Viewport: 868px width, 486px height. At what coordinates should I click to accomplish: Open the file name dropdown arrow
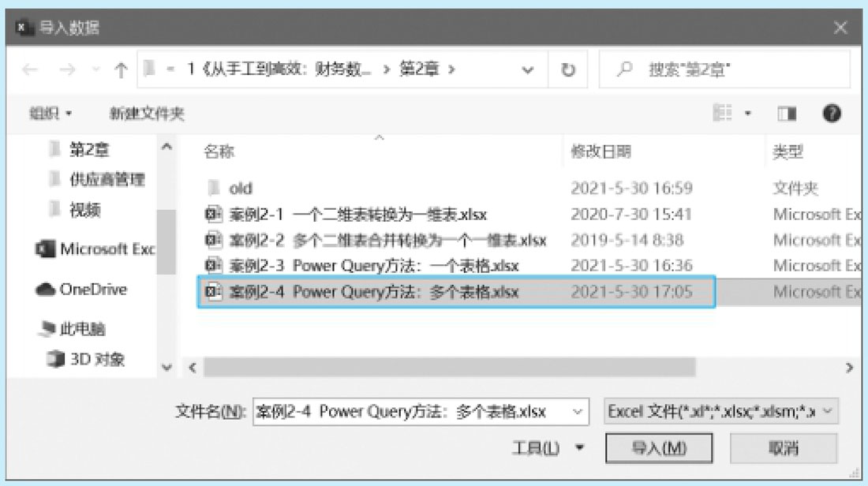pyautogui.click(x=578, y=412)
